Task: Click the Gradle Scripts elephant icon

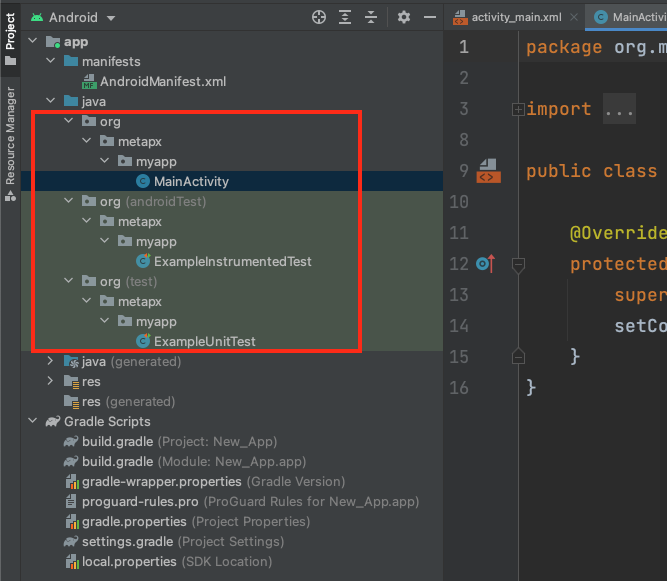Action: [x=53, y=421]
